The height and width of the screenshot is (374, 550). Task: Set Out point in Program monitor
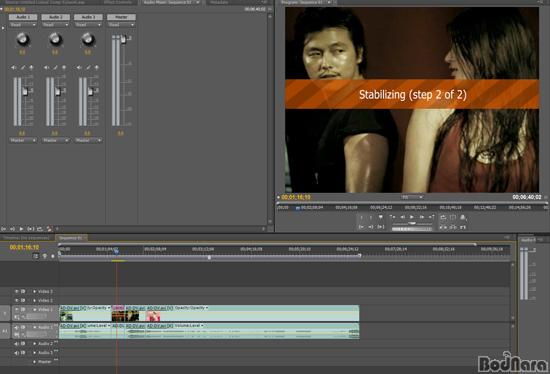tap(371, 218)
